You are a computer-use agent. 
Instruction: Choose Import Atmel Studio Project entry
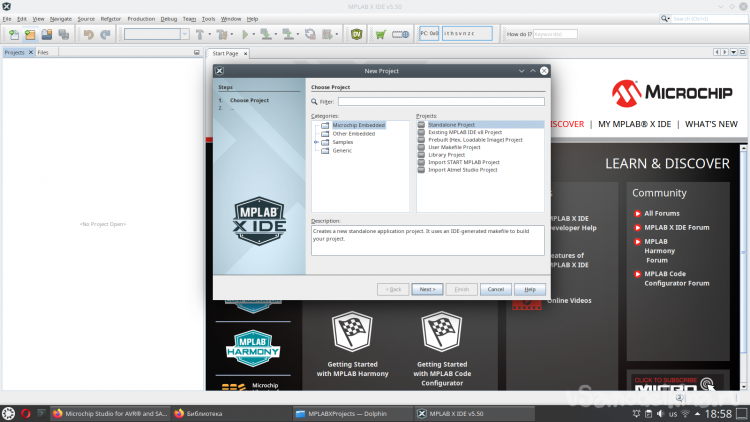tap(462, 170)
